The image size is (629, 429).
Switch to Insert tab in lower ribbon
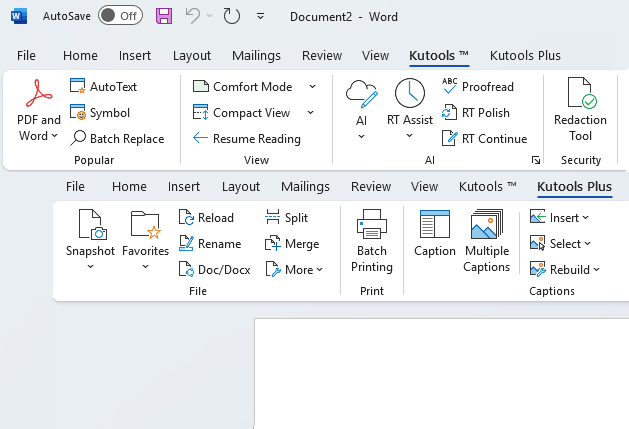(184, 187)
